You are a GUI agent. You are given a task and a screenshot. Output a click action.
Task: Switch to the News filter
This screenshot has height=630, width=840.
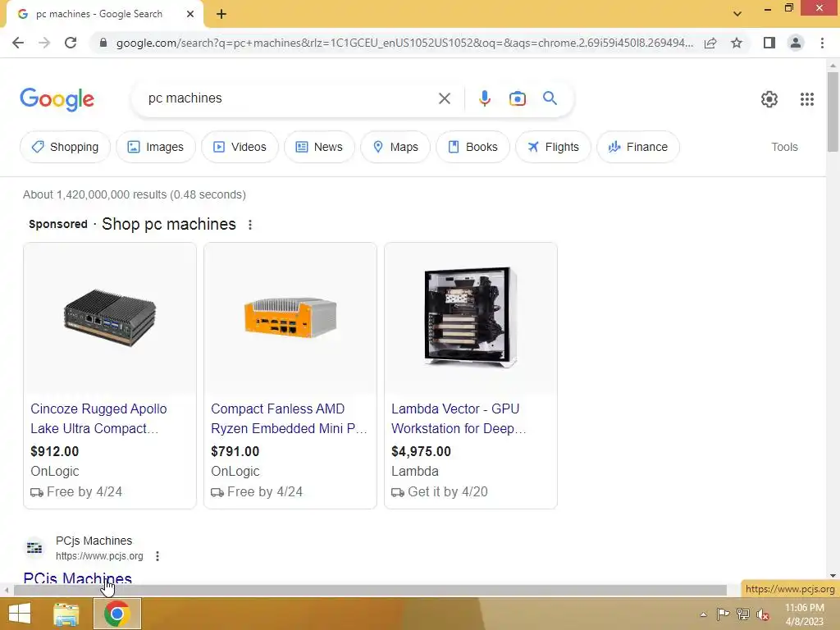click(319, 147)
